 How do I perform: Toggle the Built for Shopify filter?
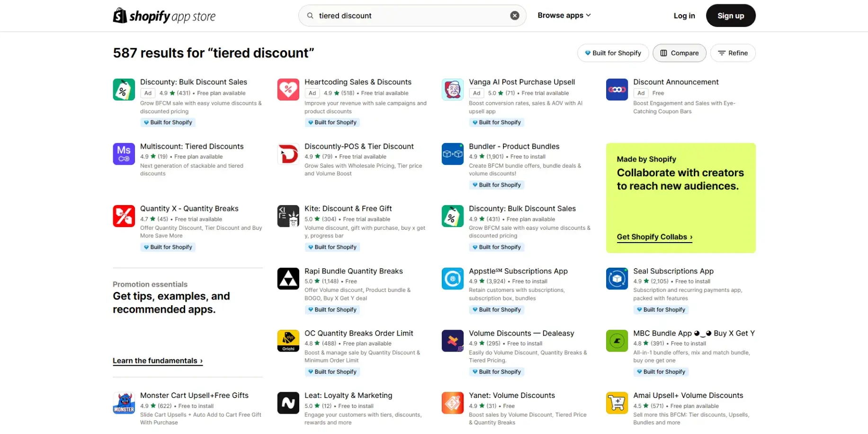tap(613, 53)
